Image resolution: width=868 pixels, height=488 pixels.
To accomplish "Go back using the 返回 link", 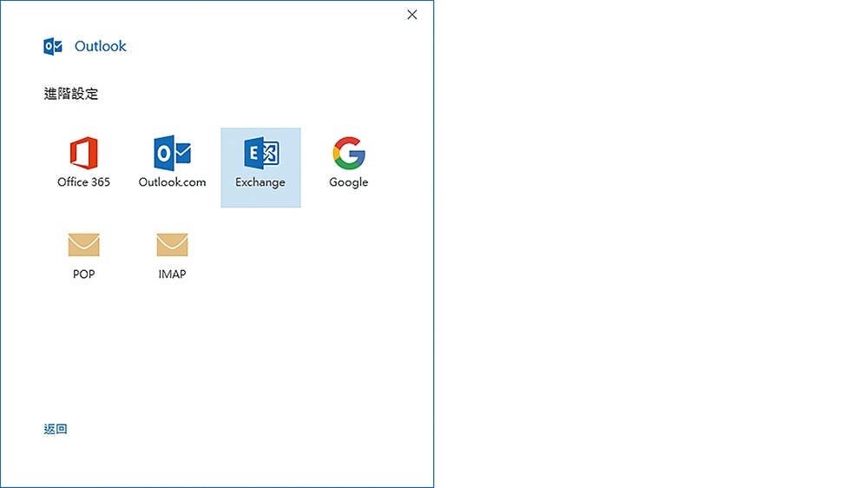I will 56,429.
